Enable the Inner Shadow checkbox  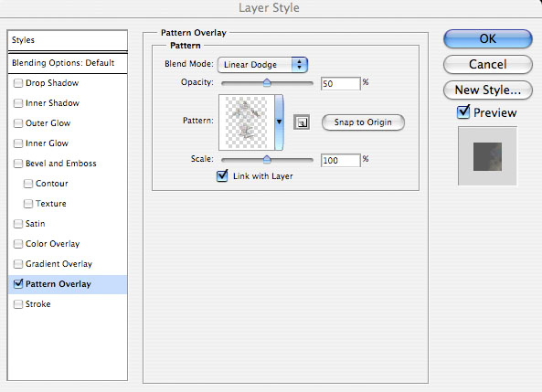[18, 103]
